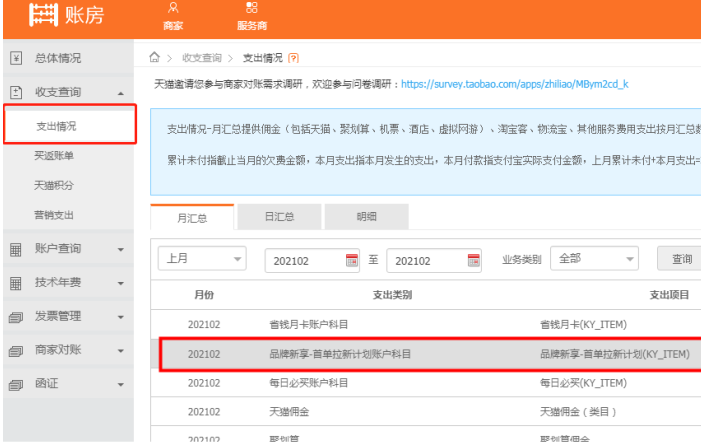Screen dimensions: 701x444
Task: Select the 省钱月卡账户科目 row cell
Action: 308,324
